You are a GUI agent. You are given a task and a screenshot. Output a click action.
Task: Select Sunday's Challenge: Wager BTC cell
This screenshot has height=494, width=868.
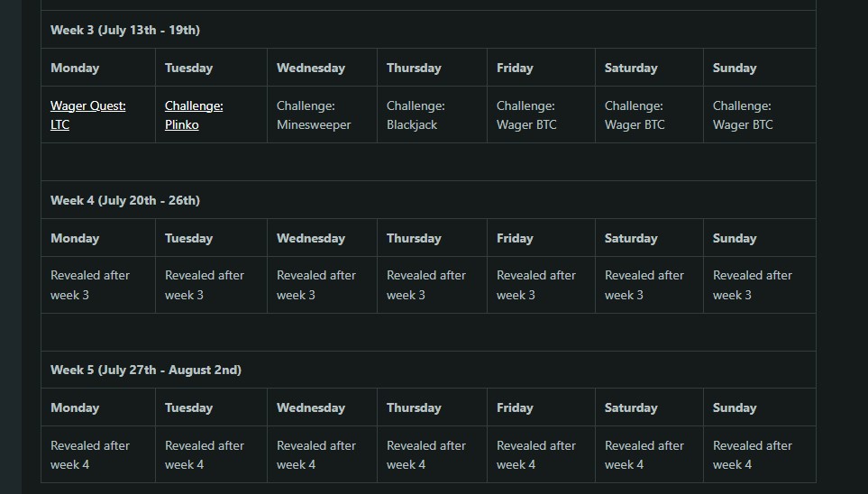[760, 114]
